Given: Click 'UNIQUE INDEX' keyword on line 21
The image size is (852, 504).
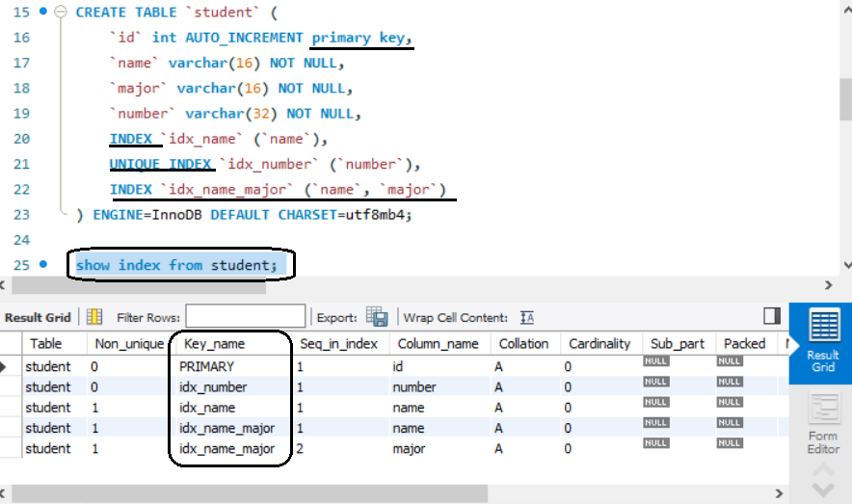Looking at the screenshot, I should point(160,164).
